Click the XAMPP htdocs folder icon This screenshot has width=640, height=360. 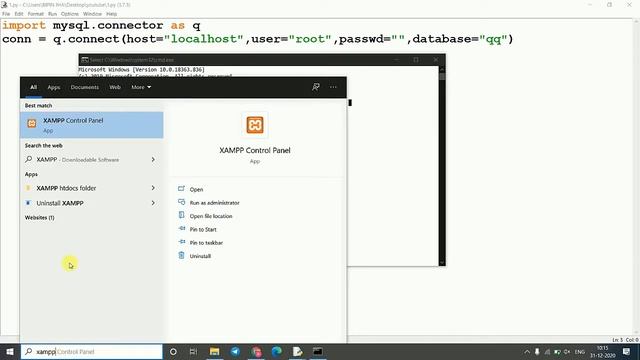[28, 188]
